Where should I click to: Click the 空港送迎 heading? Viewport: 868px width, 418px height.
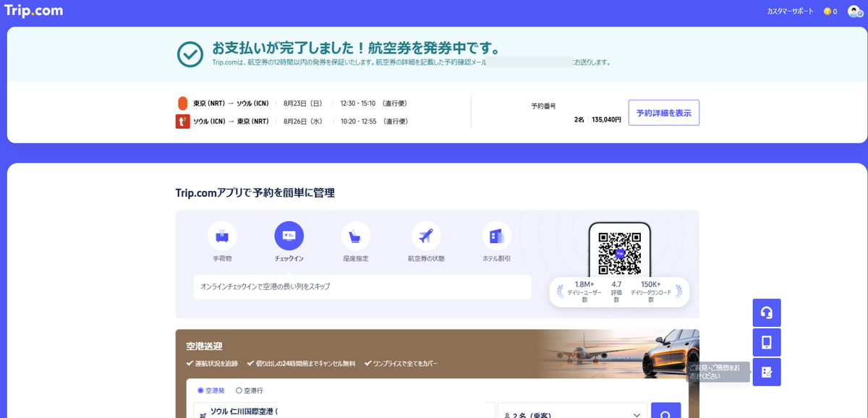pos(204,346)
